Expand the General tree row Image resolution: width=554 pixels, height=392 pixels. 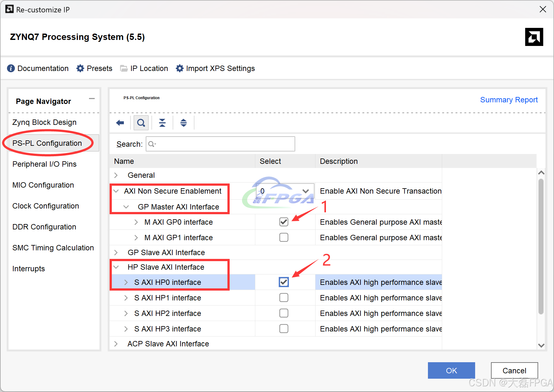pos(116,175)
